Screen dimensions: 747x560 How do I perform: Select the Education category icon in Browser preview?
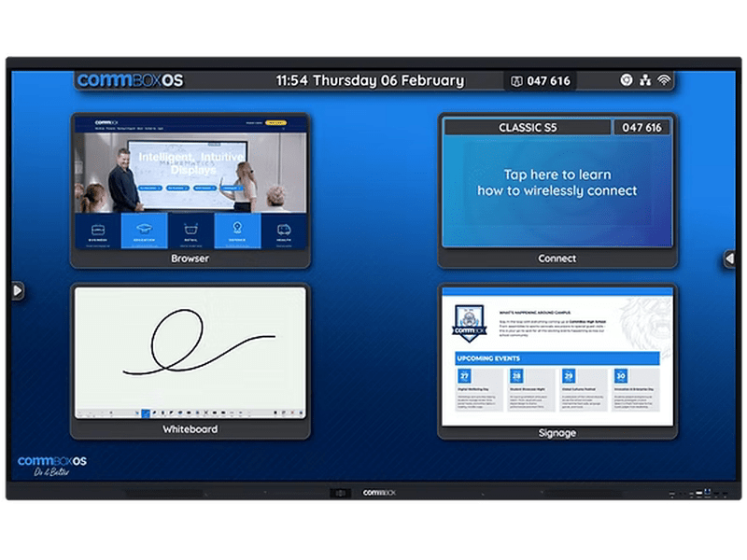point(144,230)
